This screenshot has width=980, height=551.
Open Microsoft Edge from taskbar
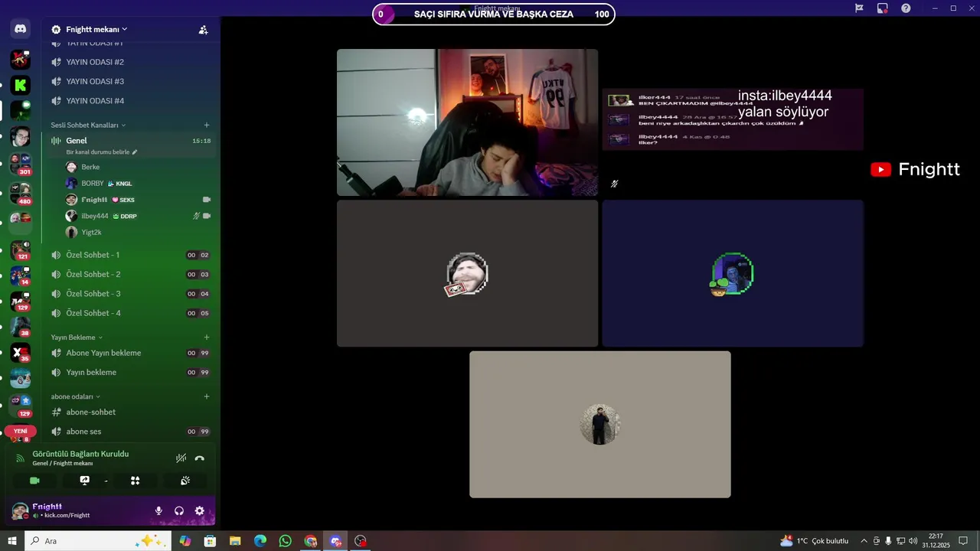pyautogui.click(x=260, y=541)
